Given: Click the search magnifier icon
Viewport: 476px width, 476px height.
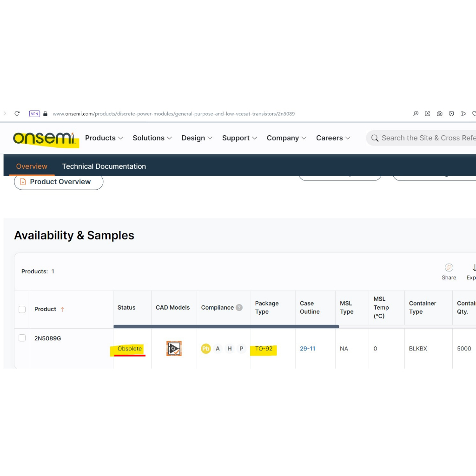Looking at the screenshot, I should coord(375,138).
